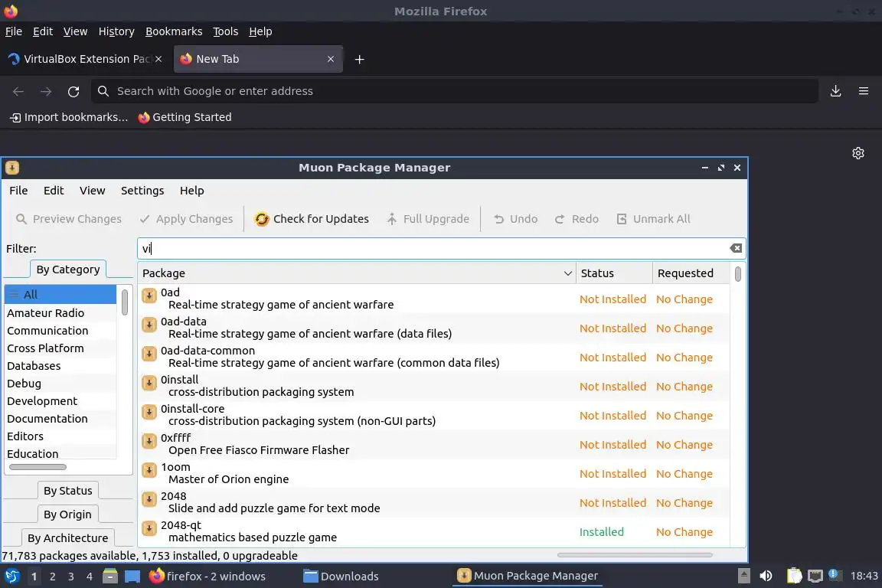Expand the By Architecture filter section
882x588 pixels.
point(67,538)
